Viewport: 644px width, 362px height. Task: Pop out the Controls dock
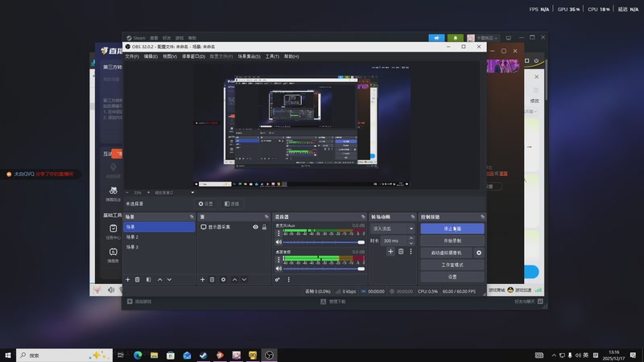482,216
